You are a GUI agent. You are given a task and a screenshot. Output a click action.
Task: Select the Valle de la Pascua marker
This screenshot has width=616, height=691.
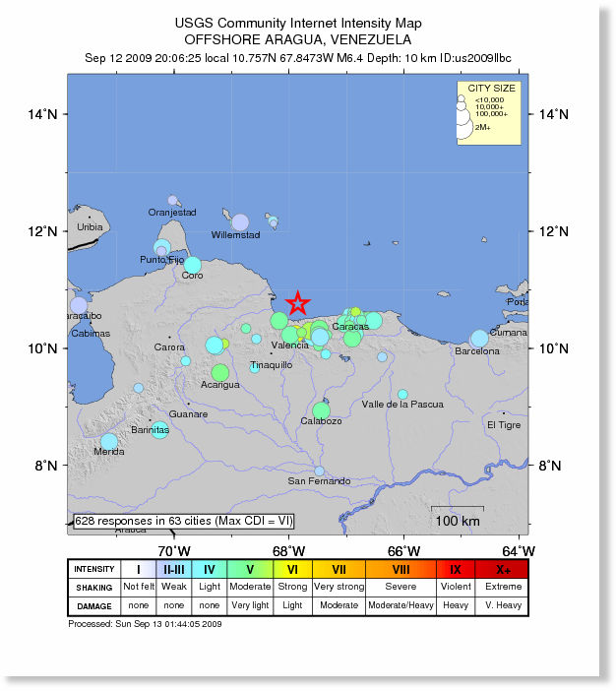(402, 395)
